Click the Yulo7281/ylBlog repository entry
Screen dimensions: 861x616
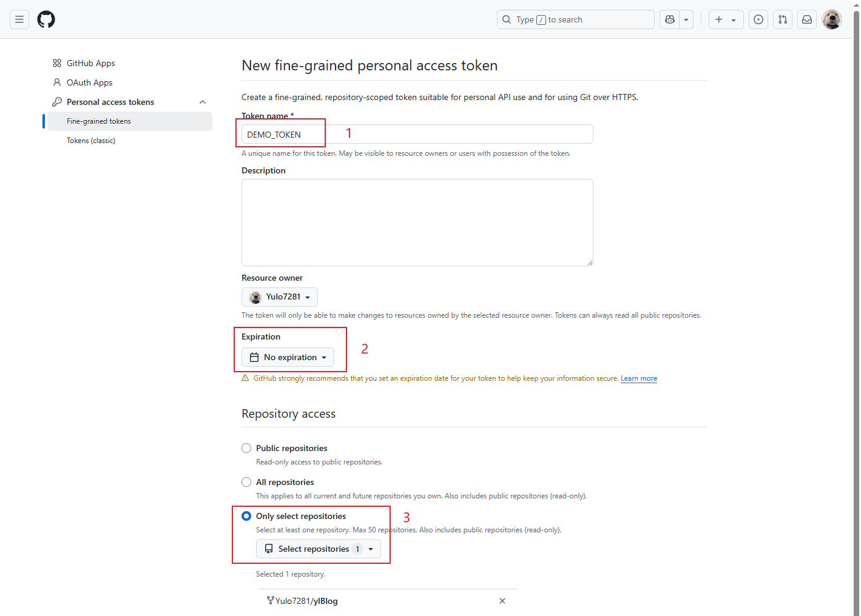pyautogui.click(x=306, y=601)
